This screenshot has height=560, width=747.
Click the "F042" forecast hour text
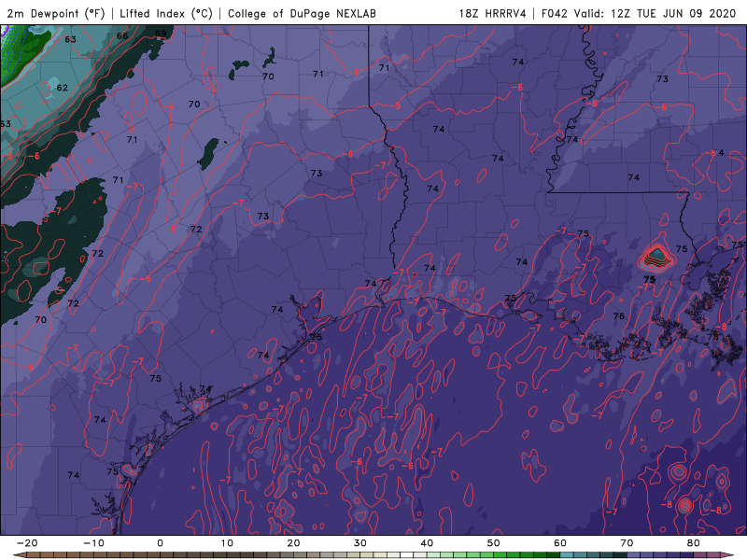tap(555, 13)
